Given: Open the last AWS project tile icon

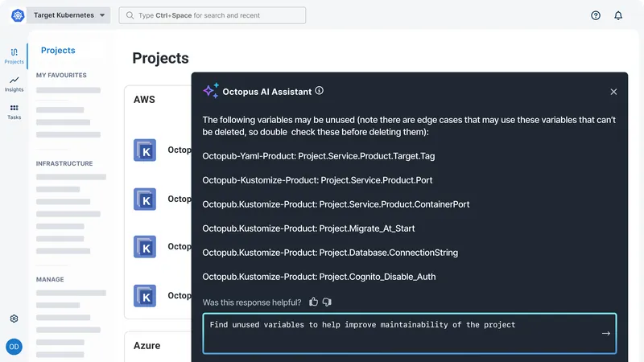Looking at the screenshot, I should (145, 295).
